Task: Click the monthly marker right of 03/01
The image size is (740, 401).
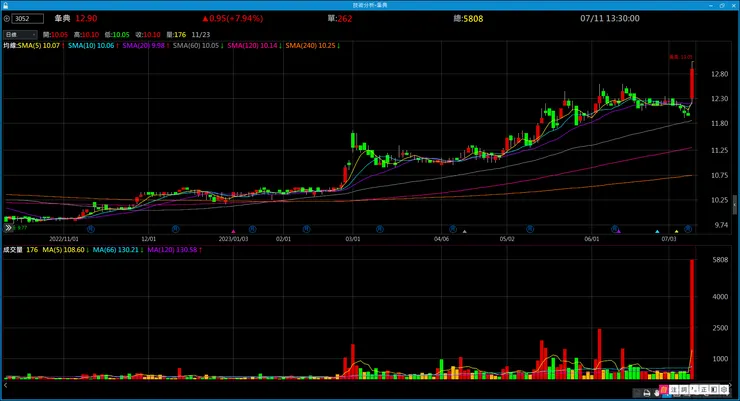Action: pyautogui.click(x=380, y=229)
